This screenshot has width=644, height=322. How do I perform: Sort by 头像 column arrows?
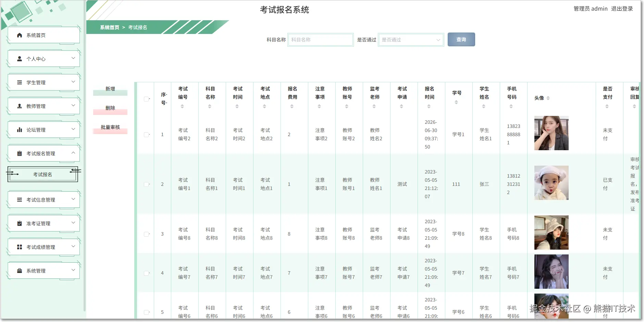(548, 98)
